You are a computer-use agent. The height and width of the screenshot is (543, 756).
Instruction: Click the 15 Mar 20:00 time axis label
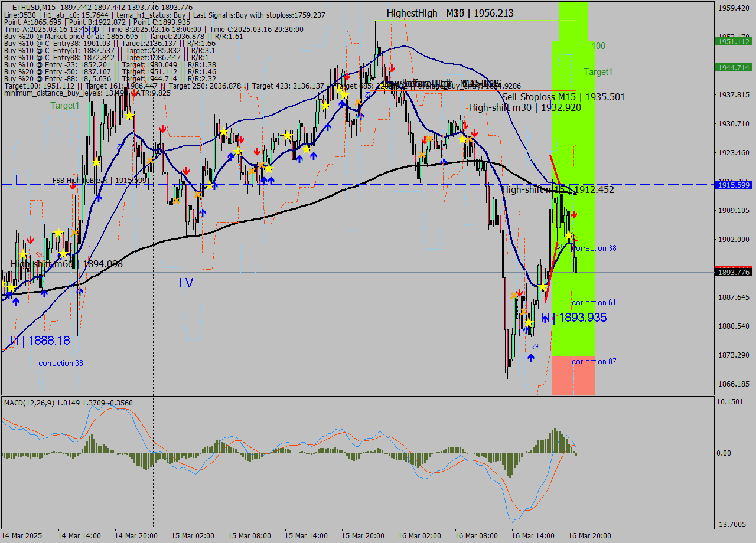(x=363, y=536)
